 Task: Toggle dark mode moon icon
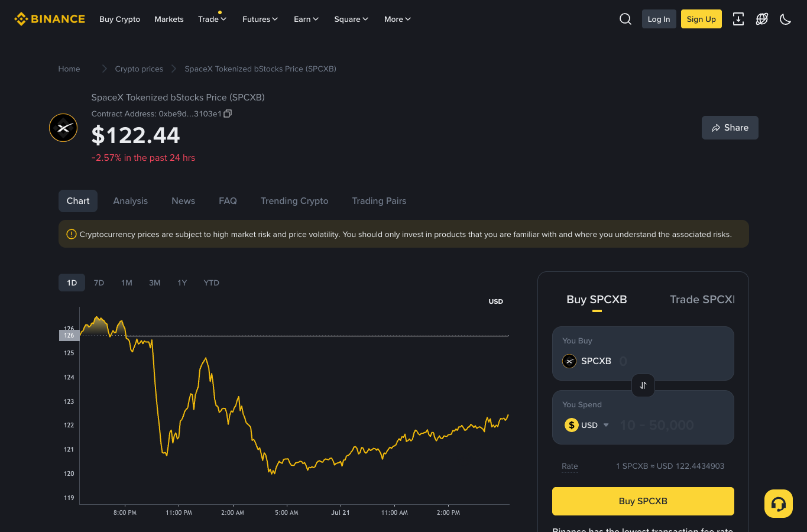coord(786,19)
